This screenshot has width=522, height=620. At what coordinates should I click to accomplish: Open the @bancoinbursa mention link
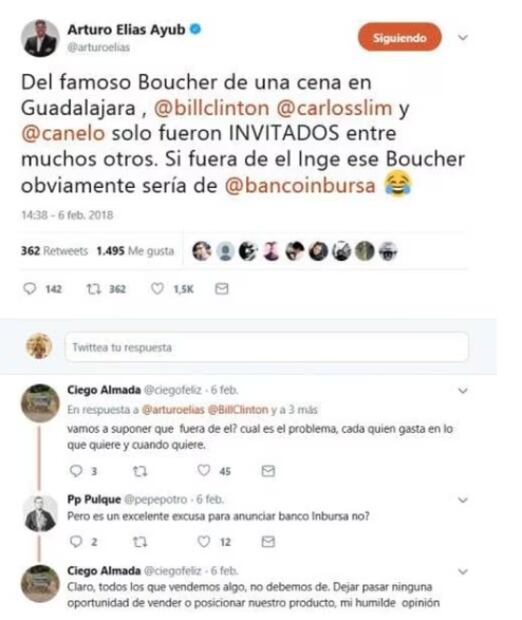coord(300,185)
